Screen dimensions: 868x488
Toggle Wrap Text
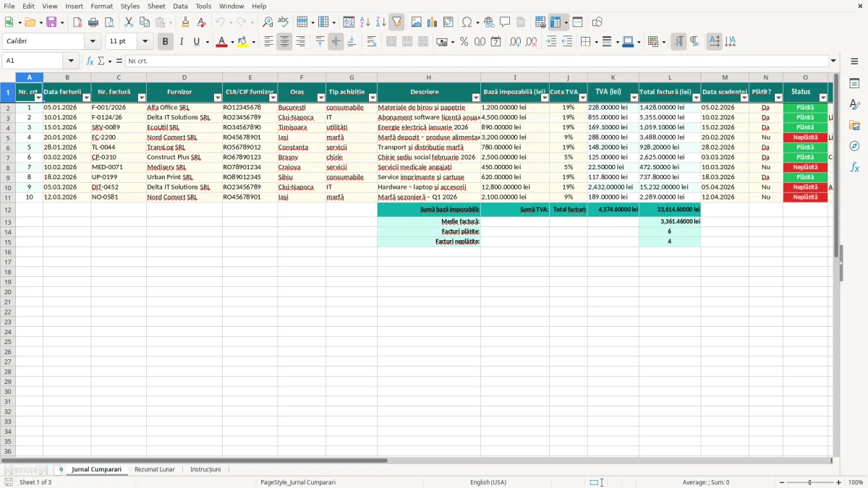pyautogui.click(x=372, y=42)
